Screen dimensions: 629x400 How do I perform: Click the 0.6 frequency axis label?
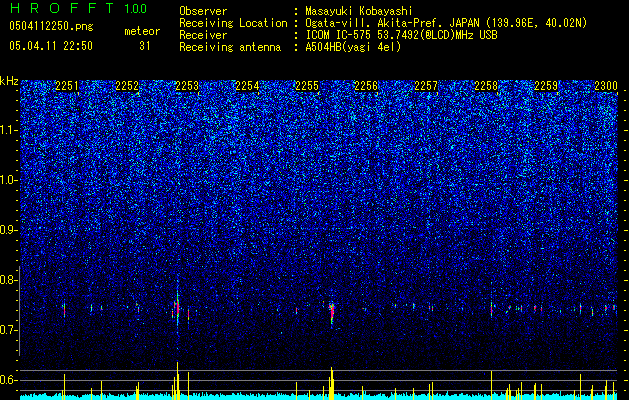pos(8,380)
